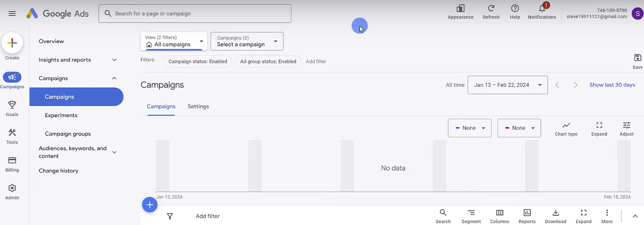Open the date range dropdown
644x225 pixels.
(508, 85)
